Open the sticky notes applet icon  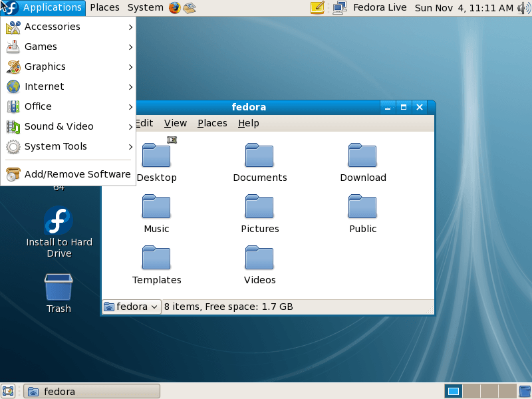click(317, 7)
